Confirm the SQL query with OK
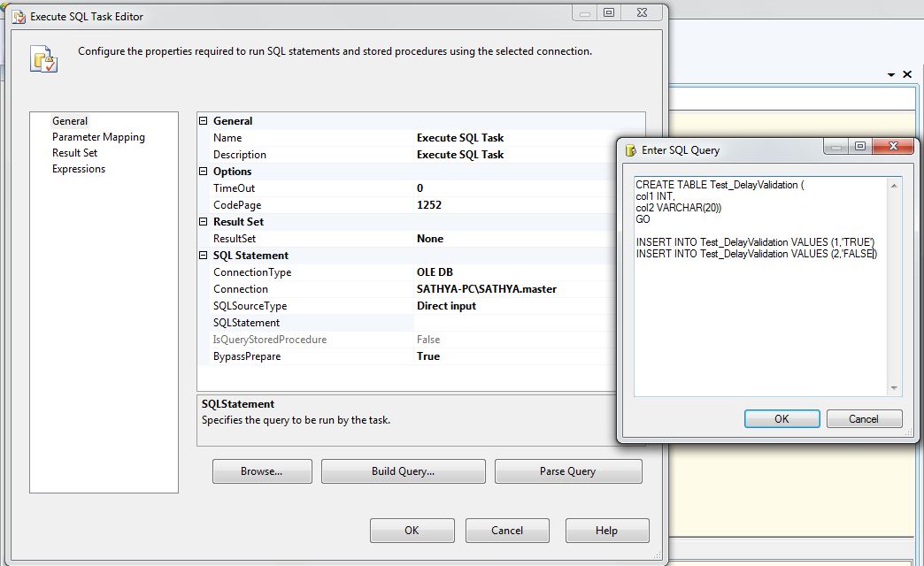The image size is (924, 566). click(782, 417)
